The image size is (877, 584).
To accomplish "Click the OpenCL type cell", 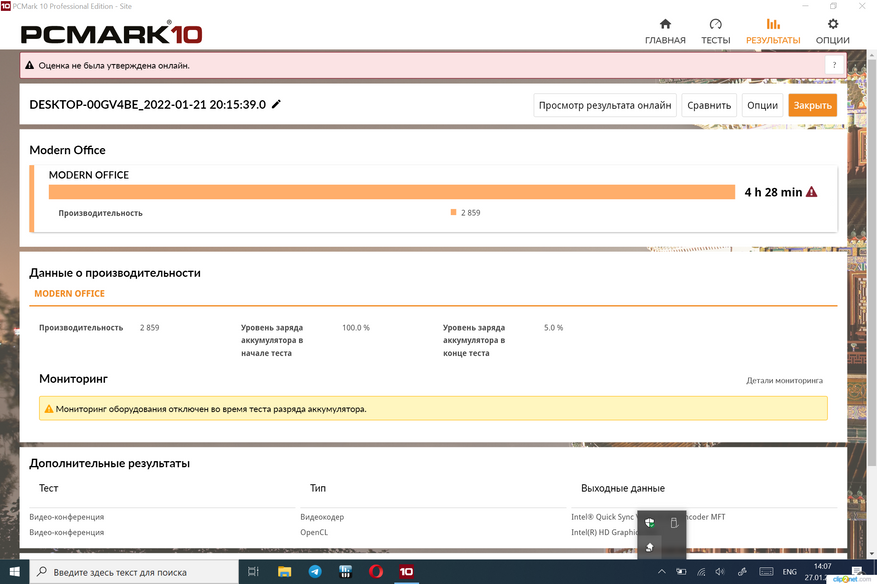I will pos(314,533).
